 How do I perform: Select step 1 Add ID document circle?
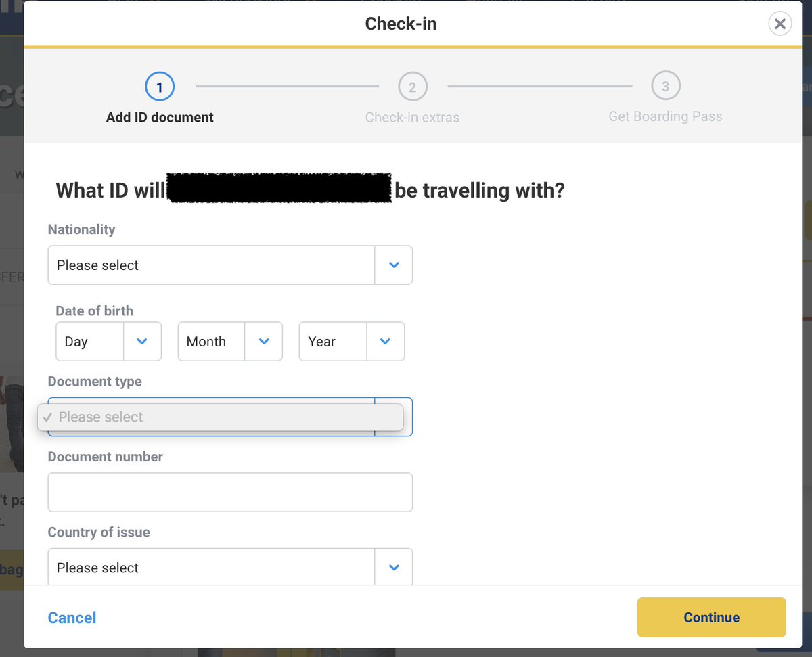coord(160,87)
